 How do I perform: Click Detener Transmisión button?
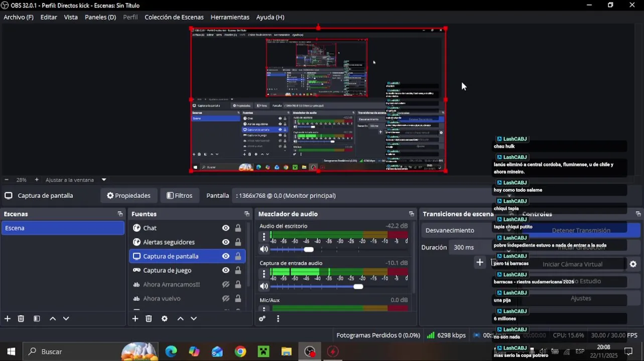pos(581,231)
